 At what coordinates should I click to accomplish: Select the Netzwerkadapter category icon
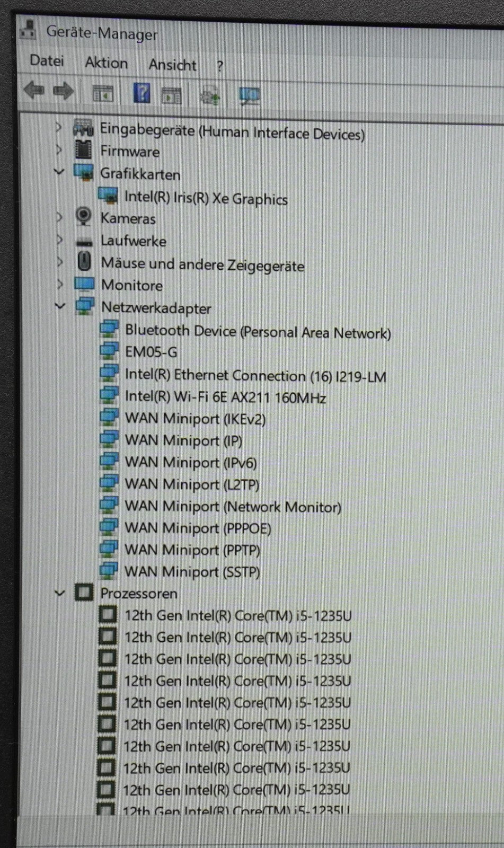click(85, 306)
